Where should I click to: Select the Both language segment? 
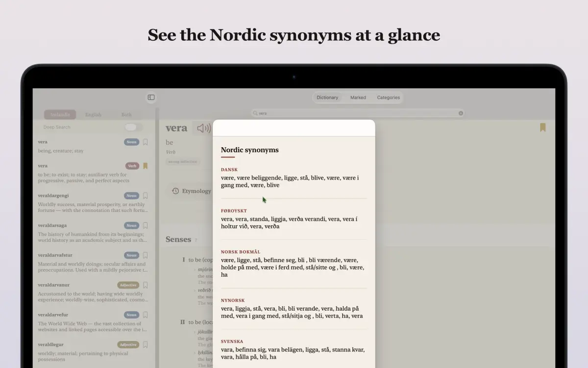coord(126,115)
